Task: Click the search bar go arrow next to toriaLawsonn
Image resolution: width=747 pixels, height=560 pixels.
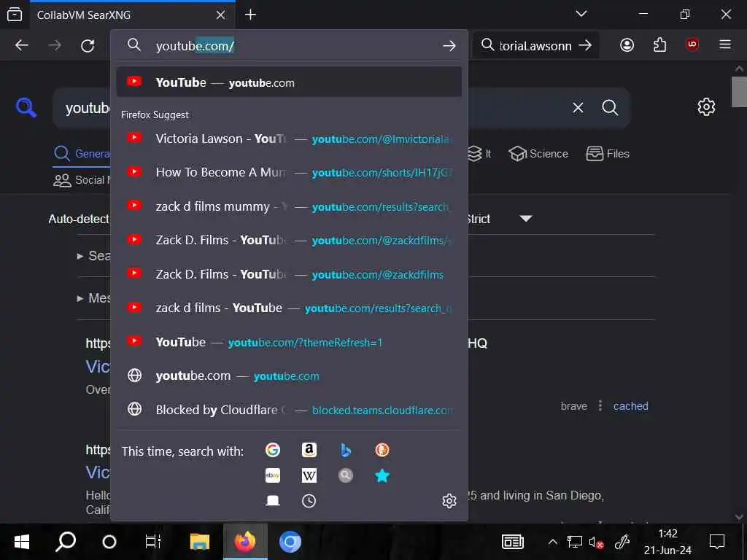Action: click(x=585, y=45)
